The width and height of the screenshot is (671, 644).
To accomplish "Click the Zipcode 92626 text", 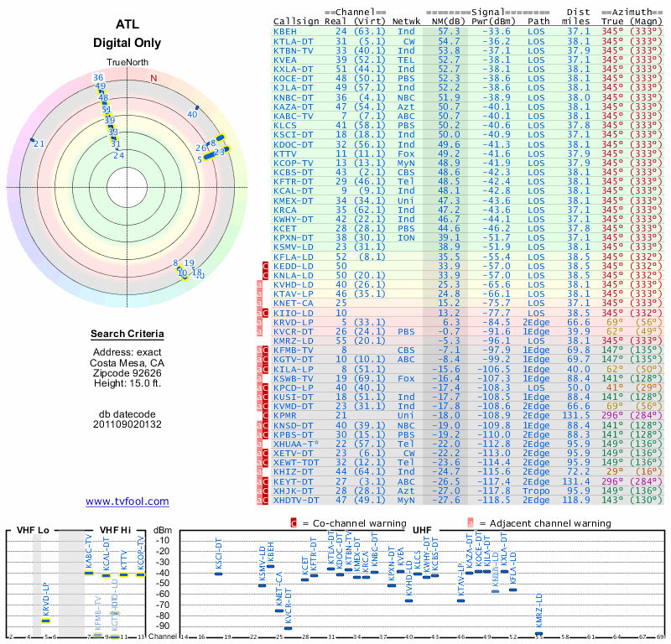I will coord(127,373).
